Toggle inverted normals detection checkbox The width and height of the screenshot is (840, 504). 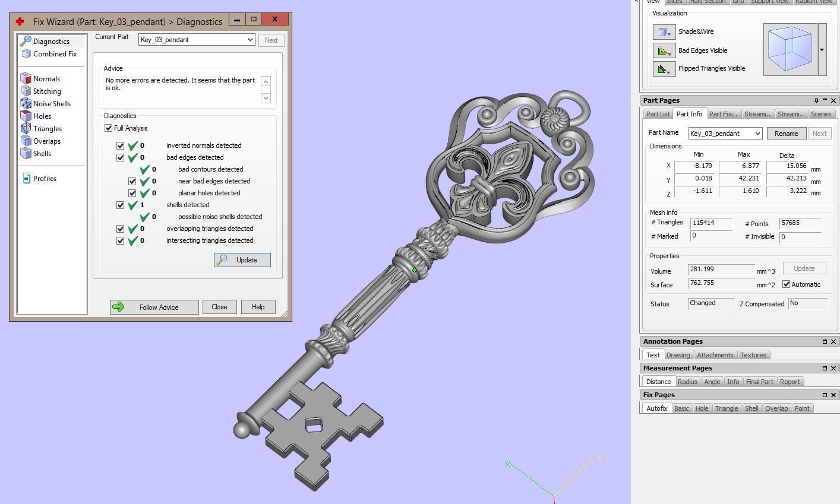121,145
